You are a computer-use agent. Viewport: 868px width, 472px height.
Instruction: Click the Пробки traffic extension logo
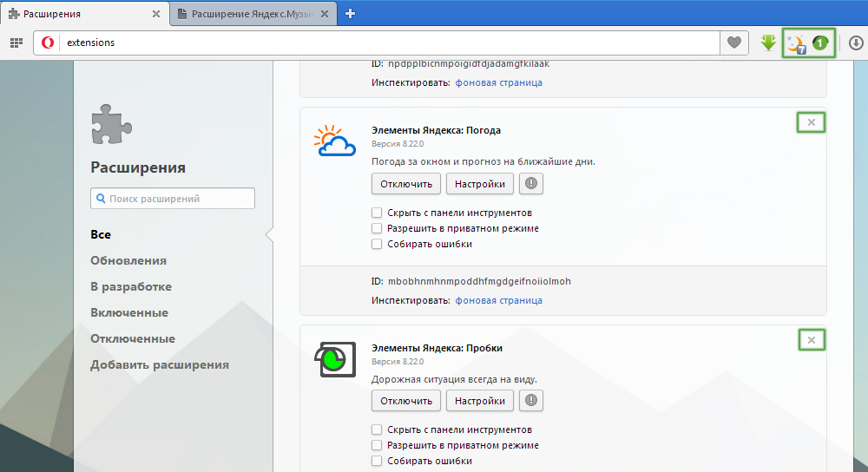tap(335, 359)
